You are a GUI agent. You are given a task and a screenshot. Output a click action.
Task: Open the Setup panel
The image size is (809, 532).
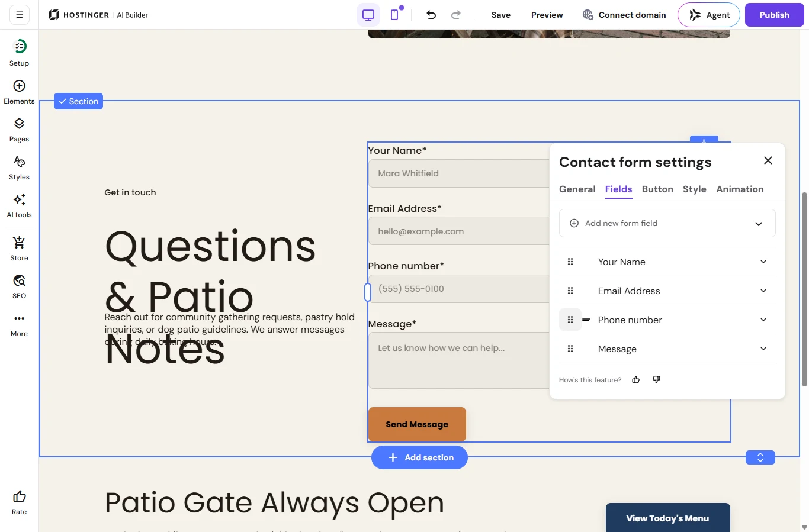(20, 53)
